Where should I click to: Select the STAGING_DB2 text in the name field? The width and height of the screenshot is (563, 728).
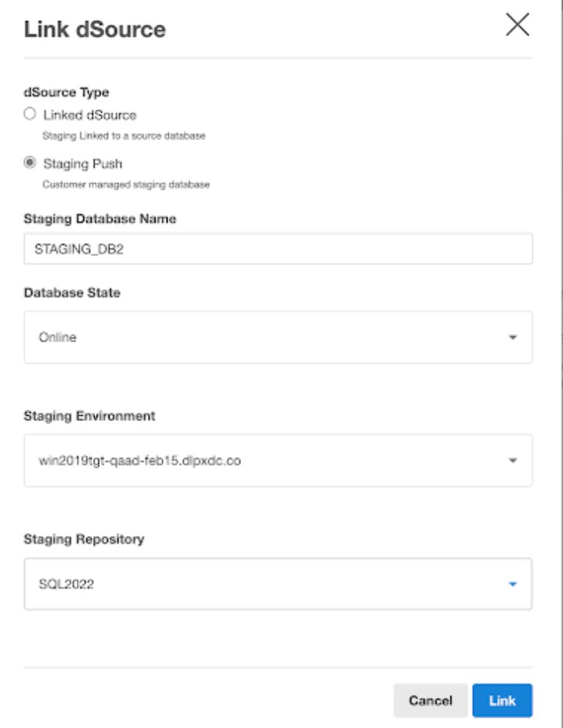click(x=77, y=241)
